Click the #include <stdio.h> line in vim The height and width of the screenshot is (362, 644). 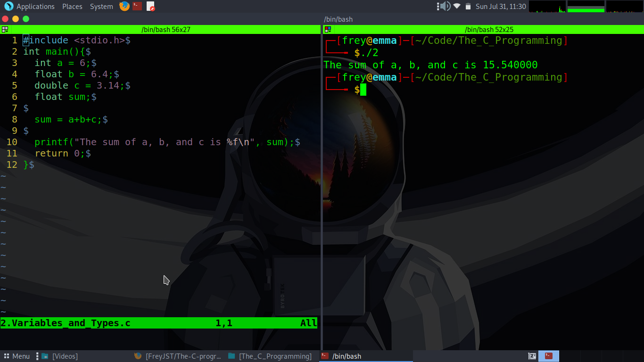click(x=77, y=41)
